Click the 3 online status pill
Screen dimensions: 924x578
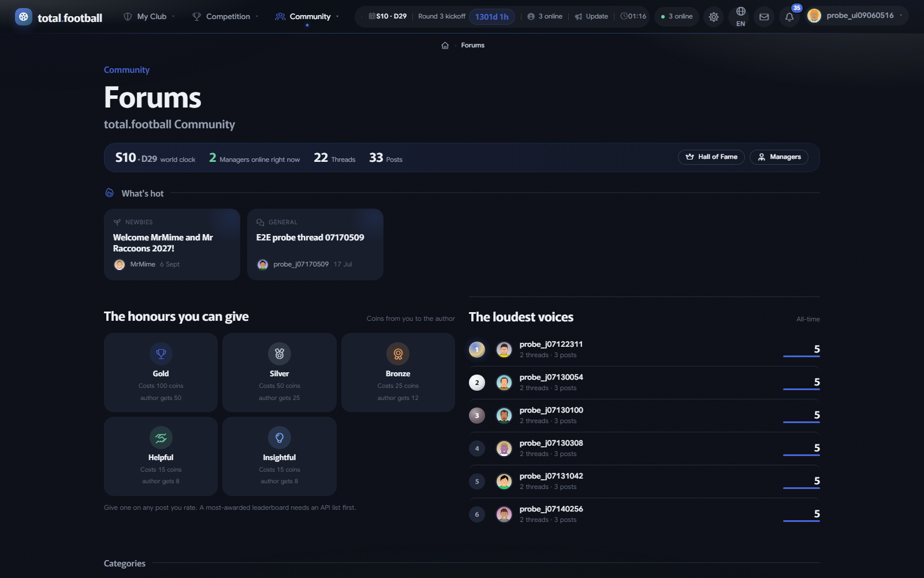pyautogui.click(x=677, y=17)
